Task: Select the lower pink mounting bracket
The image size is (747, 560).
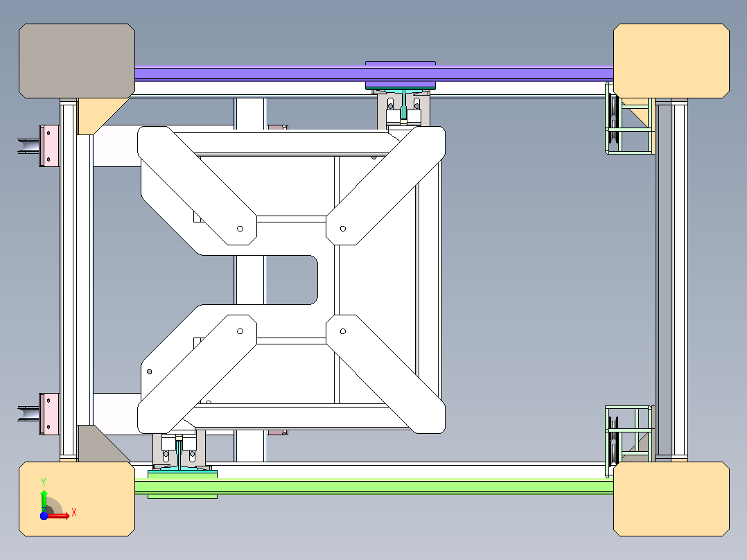Action: (49, 414)
